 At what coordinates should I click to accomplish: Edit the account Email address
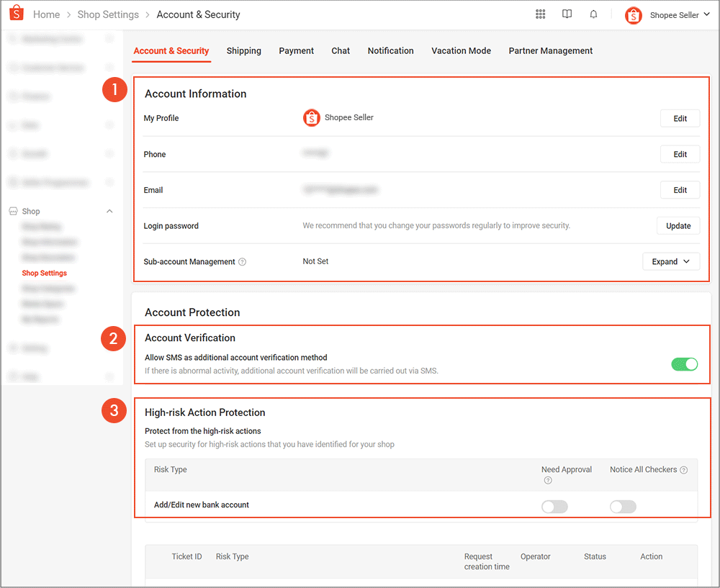pyautogui.click(x=680, y=189)
